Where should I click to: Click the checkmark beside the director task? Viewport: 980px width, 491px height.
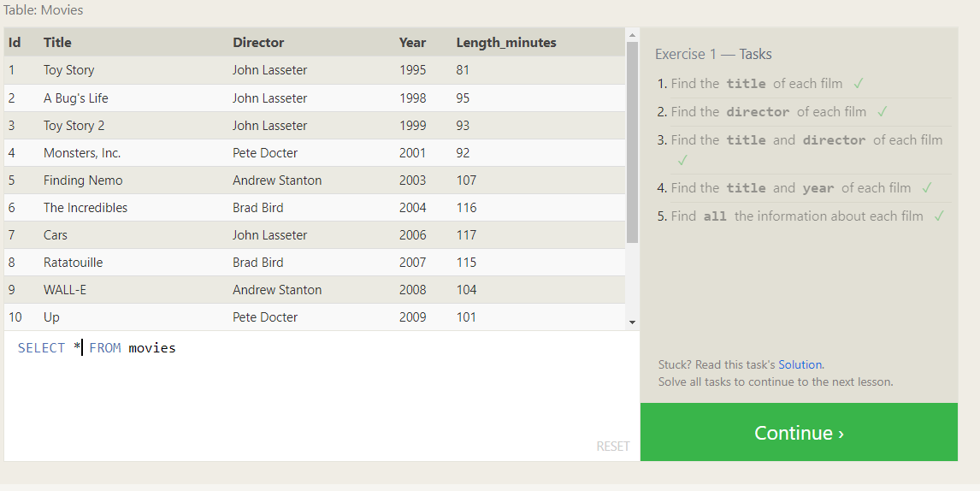pyautogui.click(x=882, y=112)
